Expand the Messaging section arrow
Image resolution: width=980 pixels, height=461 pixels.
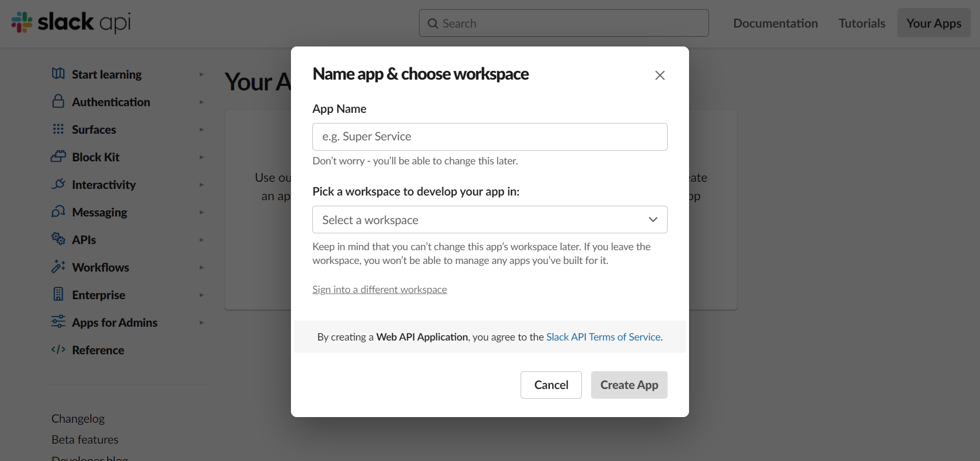(x=202, y=212)
